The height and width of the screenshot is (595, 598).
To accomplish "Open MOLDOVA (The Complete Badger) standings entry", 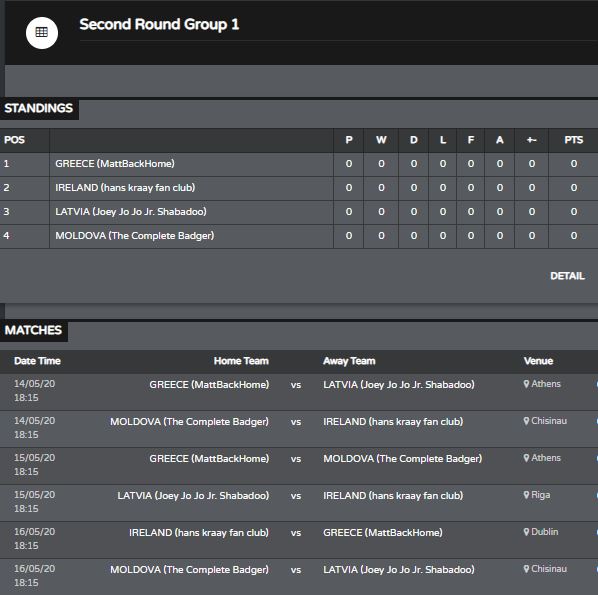I will pyautogui.click(x=135, y=236).
